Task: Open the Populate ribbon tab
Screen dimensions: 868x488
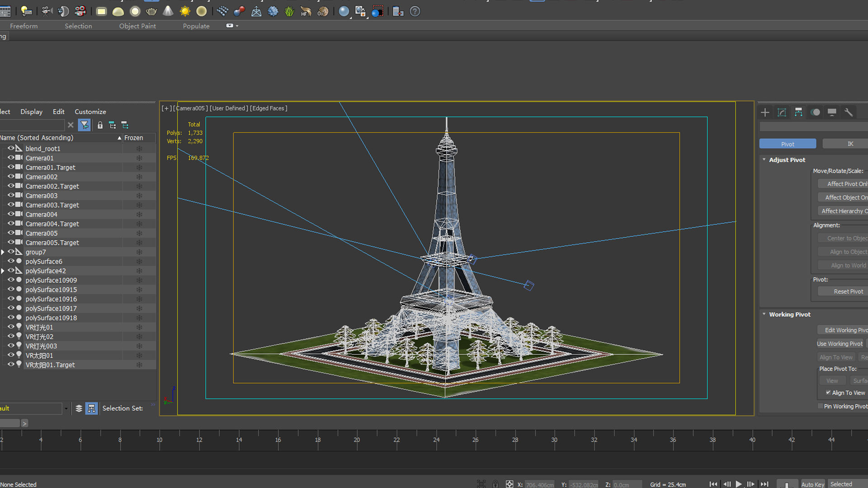Action: point(196,26)
